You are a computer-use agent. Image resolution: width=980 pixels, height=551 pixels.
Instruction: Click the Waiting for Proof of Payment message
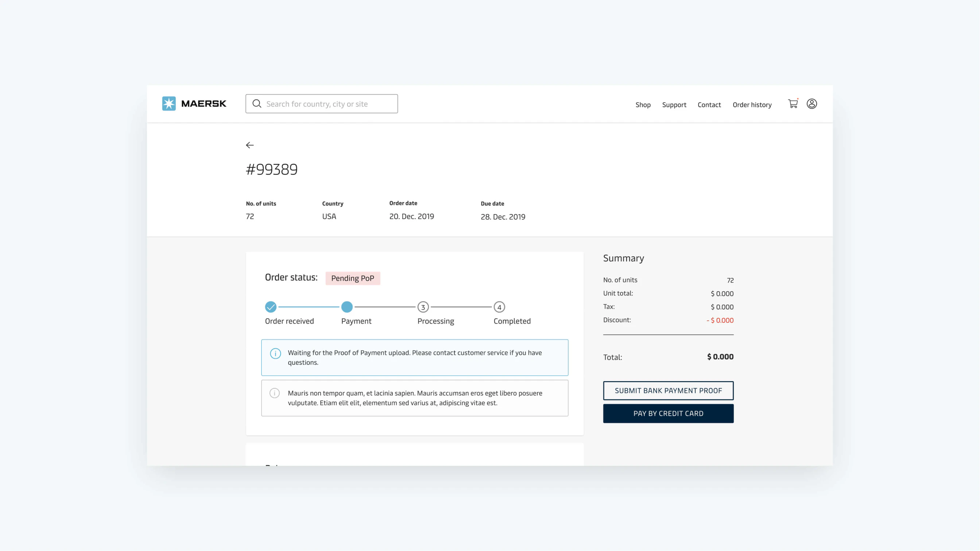coord(415,357)
